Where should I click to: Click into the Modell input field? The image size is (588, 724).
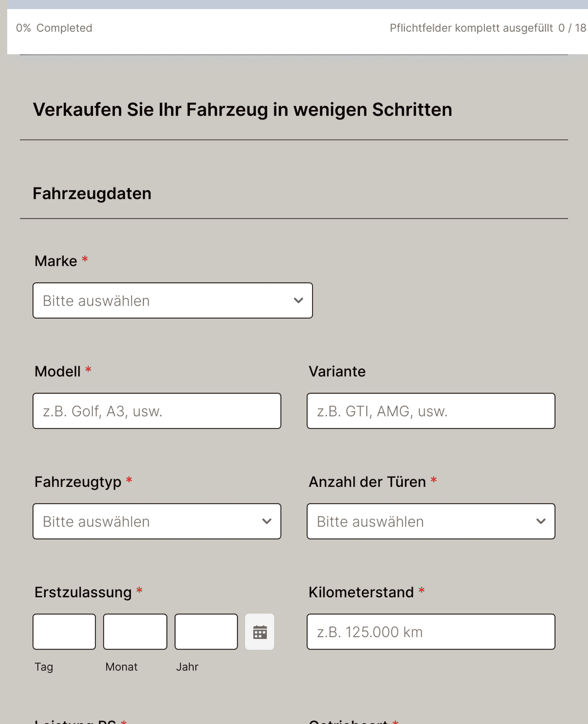coord(157,411)
